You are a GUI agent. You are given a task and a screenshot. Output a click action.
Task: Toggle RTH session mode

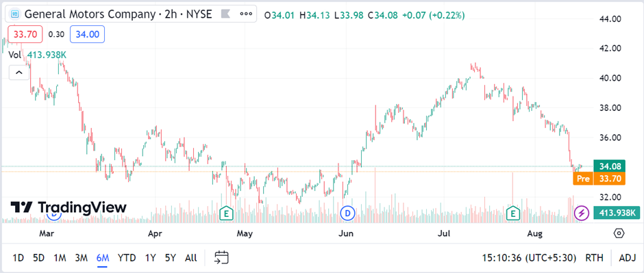[594, 258]
